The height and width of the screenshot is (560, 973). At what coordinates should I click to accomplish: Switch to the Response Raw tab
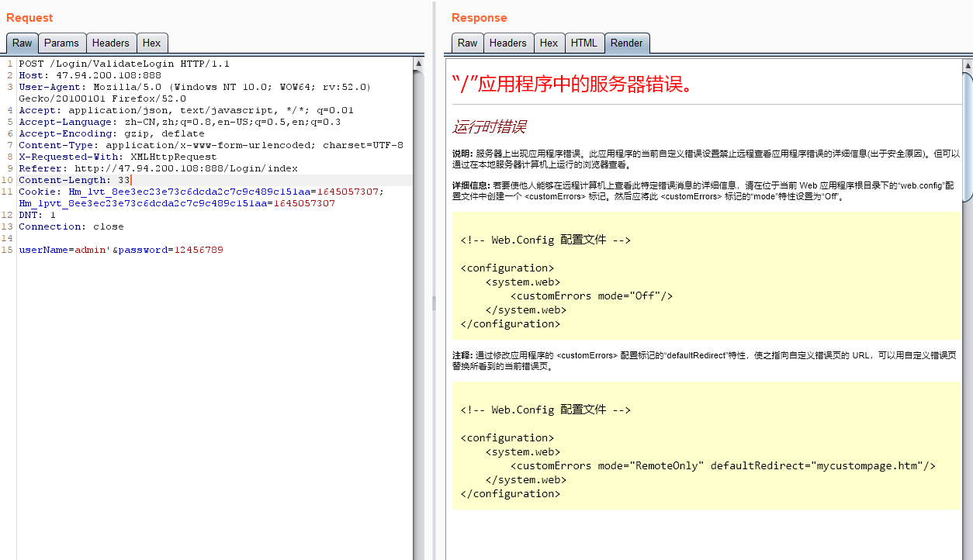click(467, 43)
